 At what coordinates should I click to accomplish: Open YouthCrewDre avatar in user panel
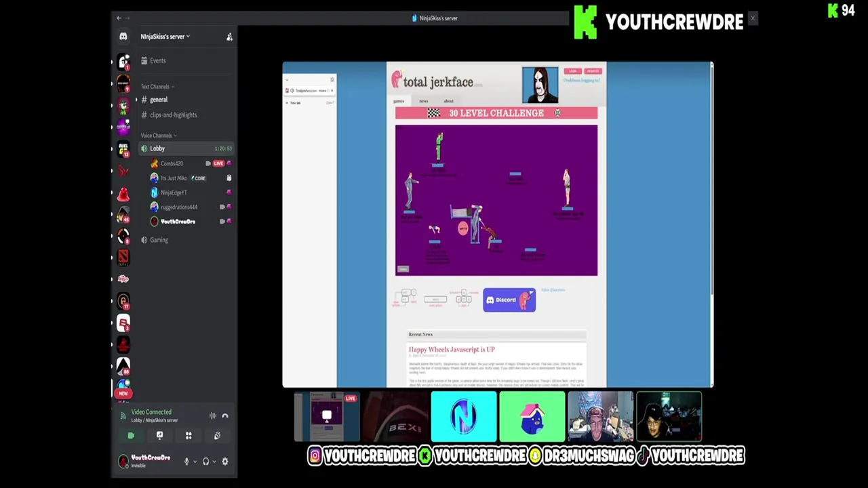(123, 462)
